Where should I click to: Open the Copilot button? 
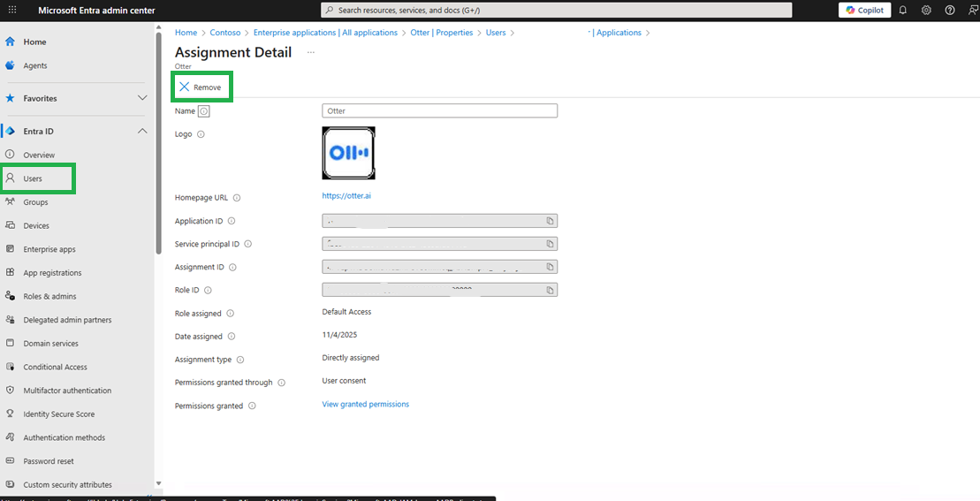864,10
